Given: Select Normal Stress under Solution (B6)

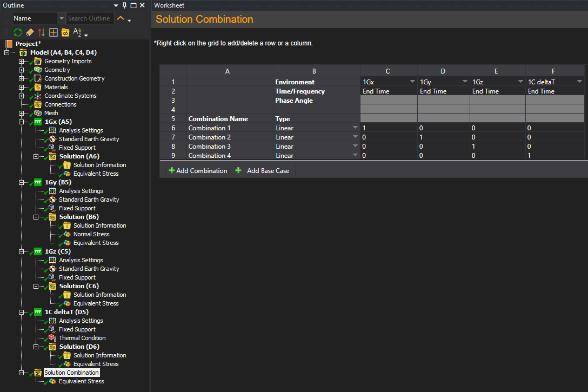Looking at the screenshot, I should coord(91,234).
